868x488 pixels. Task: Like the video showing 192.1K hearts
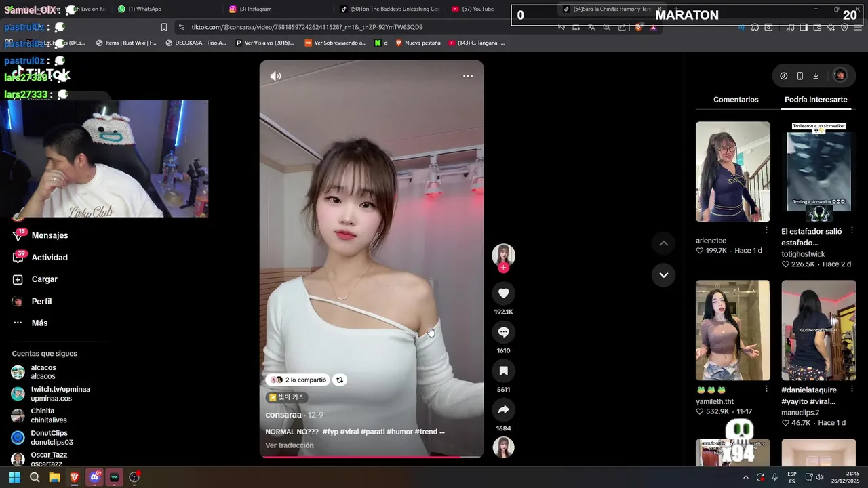click(503, 293)
